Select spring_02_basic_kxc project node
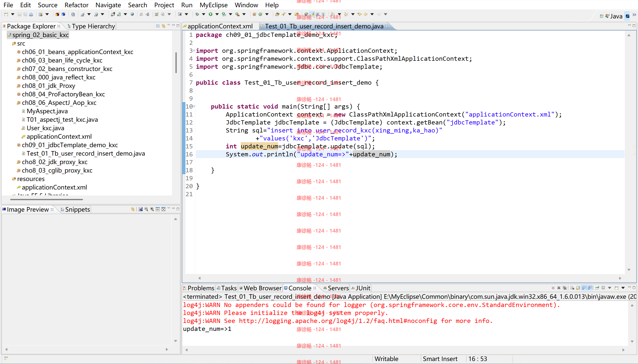Screen dimensions: 638x364 pos(38,35)
